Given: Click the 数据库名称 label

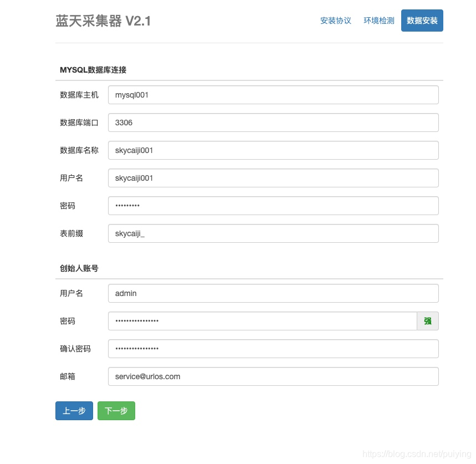Looking at the screenshot, I should [79, 150].
